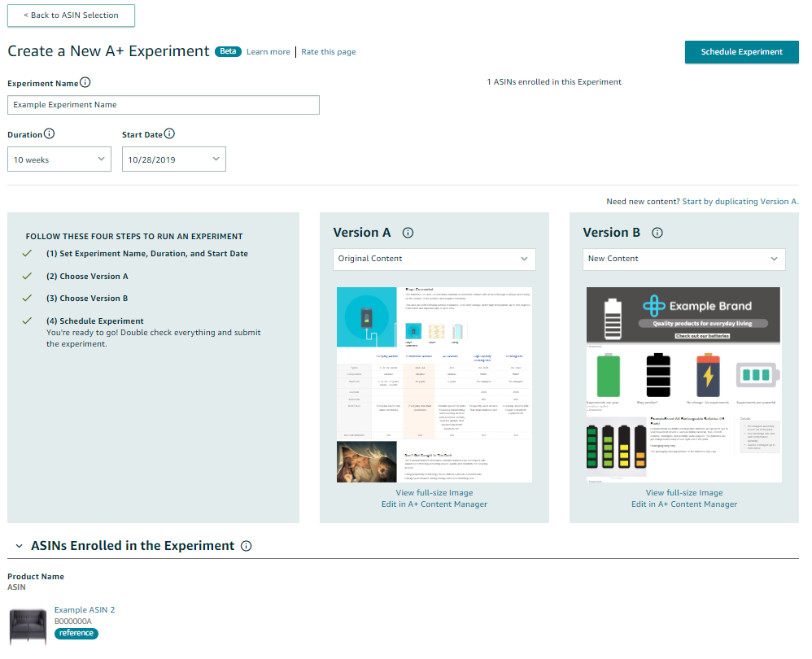The image size is (812, 659).
Task: Click checkmark beside Choose Version A step
Action: (27, 277)
